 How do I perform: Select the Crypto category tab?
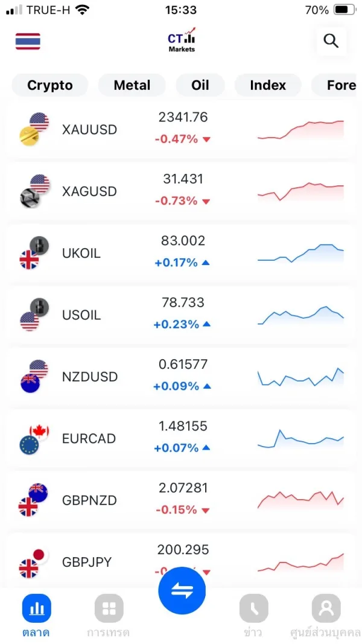(x=50, y=85)
